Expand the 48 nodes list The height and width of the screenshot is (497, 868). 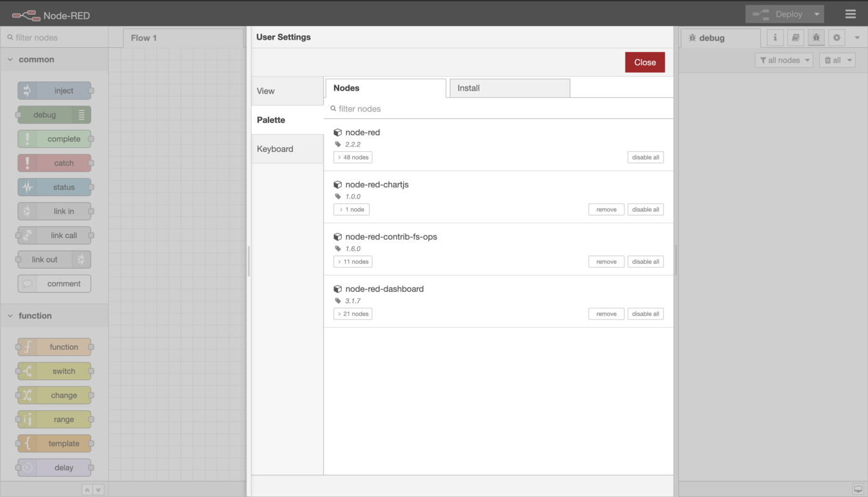tap(353, 158)
